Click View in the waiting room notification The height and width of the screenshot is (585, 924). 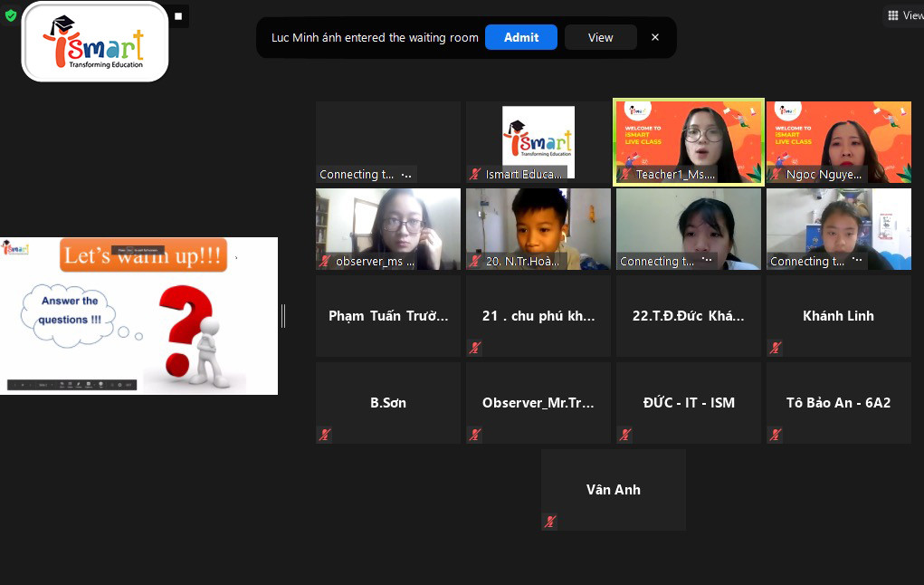coord(600,37)
